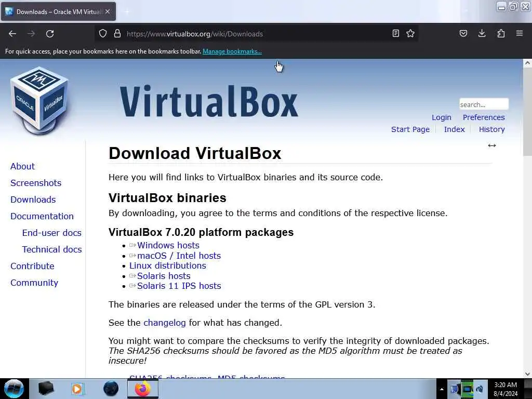Bookmark this page with the star icon
The image size is (532, 399).
tap(410, 34)
